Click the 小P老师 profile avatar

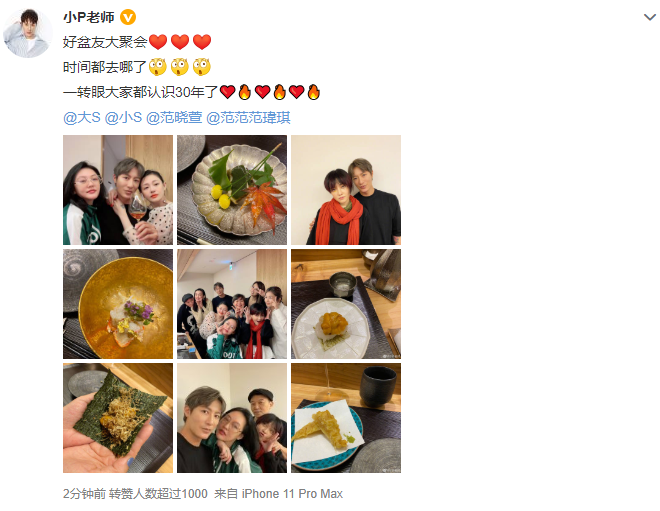[x=28, y=33]
